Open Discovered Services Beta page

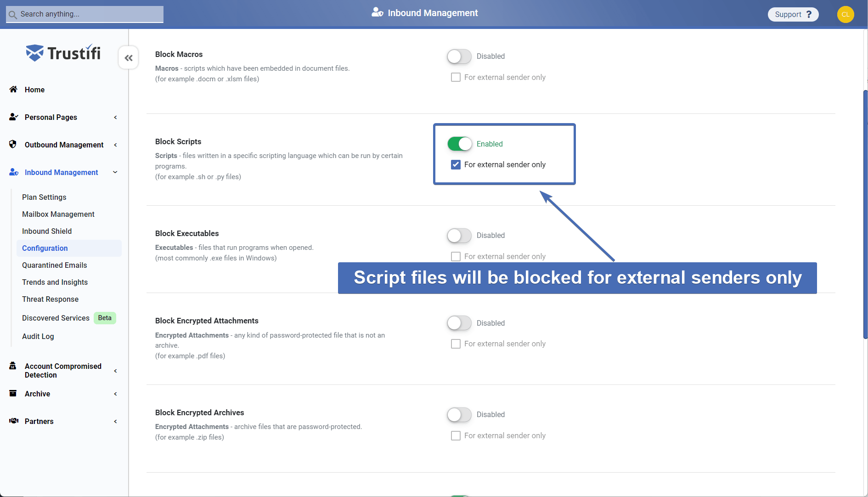[69, 318]
